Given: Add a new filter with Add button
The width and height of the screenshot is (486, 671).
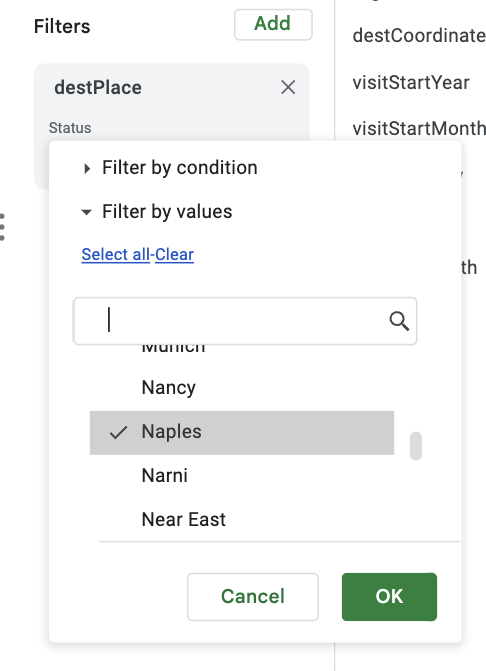Looking at the screenshot, I should (273, 24).
